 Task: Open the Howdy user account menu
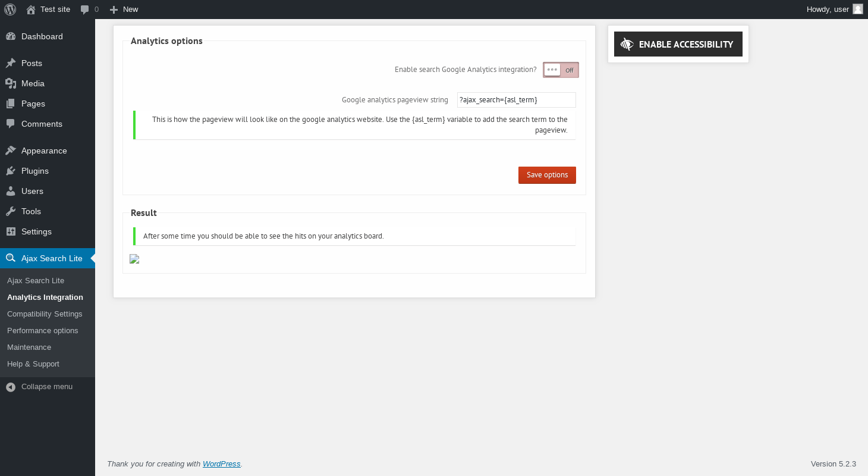(x=828, y=9)
